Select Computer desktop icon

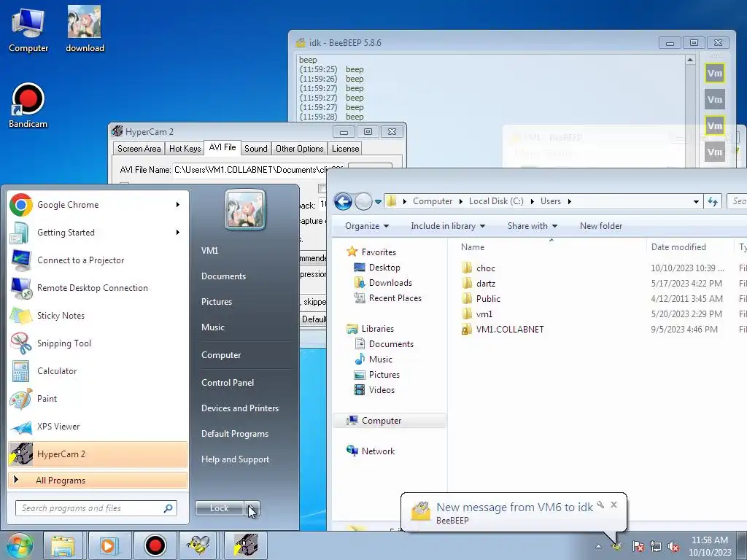pos(28,29)
